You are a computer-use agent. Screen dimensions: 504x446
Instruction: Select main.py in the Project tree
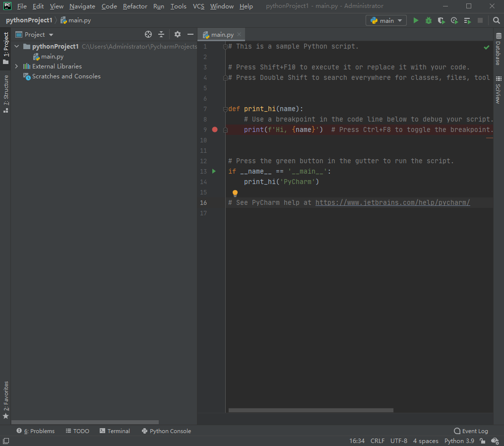tap(53, 57)
